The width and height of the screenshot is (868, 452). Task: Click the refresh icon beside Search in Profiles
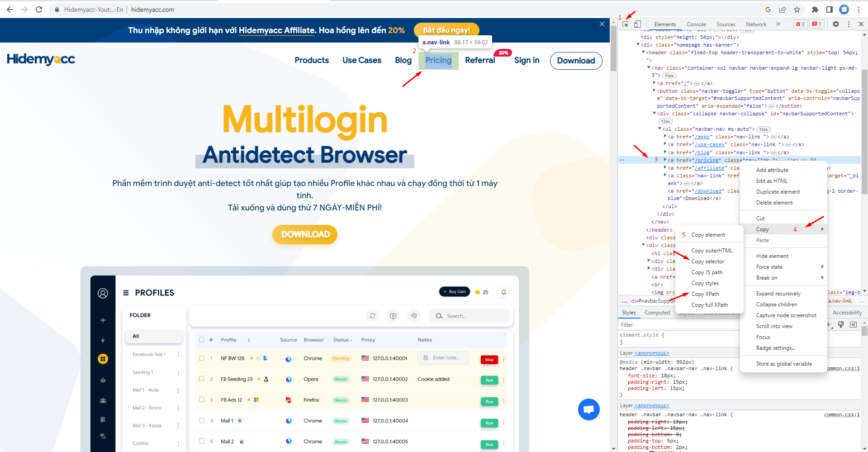pyautogui.click(x=373, y=316)
